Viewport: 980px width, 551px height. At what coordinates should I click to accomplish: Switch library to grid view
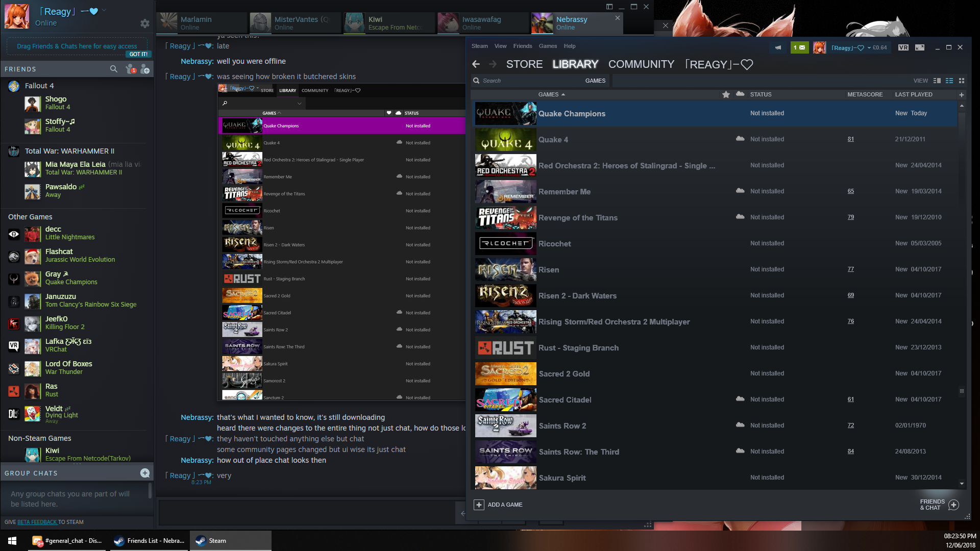point(962,81)
